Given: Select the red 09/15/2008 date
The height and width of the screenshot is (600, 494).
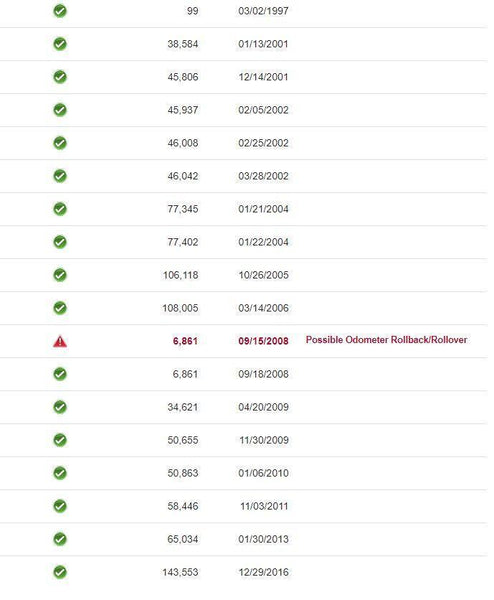Looking at the screenshot, I should pyautogui.click(x=263, y=341).
